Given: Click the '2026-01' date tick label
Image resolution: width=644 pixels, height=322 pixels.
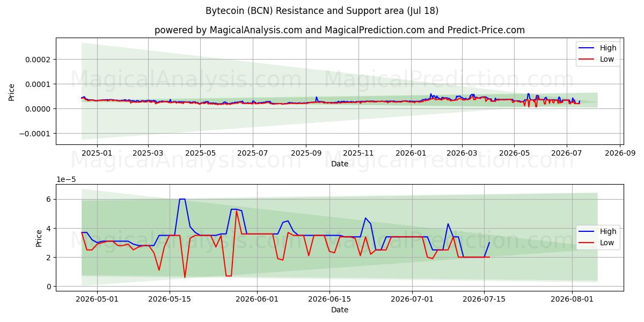Looking at the screenshot, I should 411,153.
